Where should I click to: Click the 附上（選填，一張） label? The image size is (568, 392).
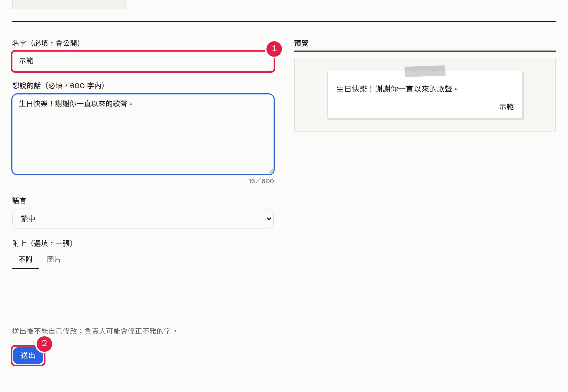43,243
